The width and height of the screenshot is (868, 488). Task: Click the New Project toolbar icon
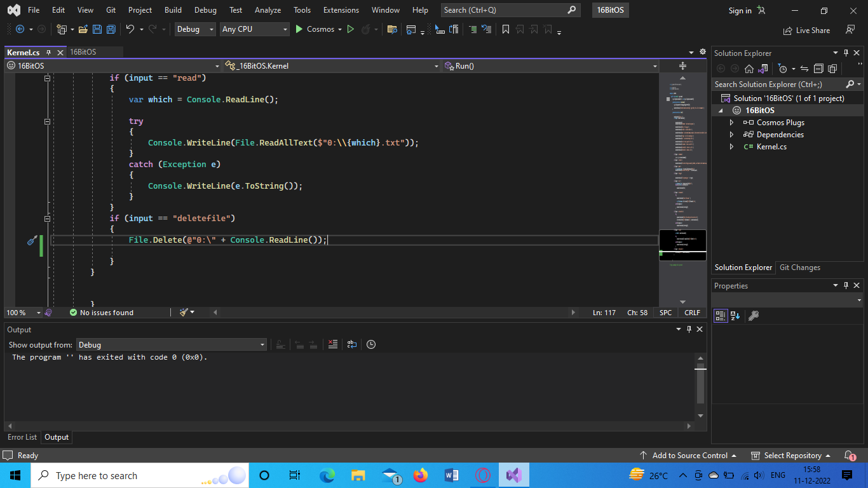pyautogui.click(x=62, y=29)
